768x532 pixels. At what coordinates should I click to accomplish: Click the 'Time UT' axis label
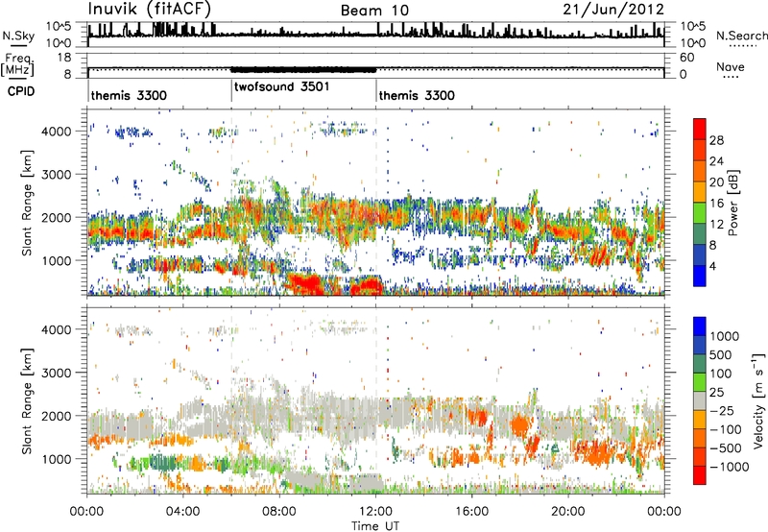coord(375,526)
